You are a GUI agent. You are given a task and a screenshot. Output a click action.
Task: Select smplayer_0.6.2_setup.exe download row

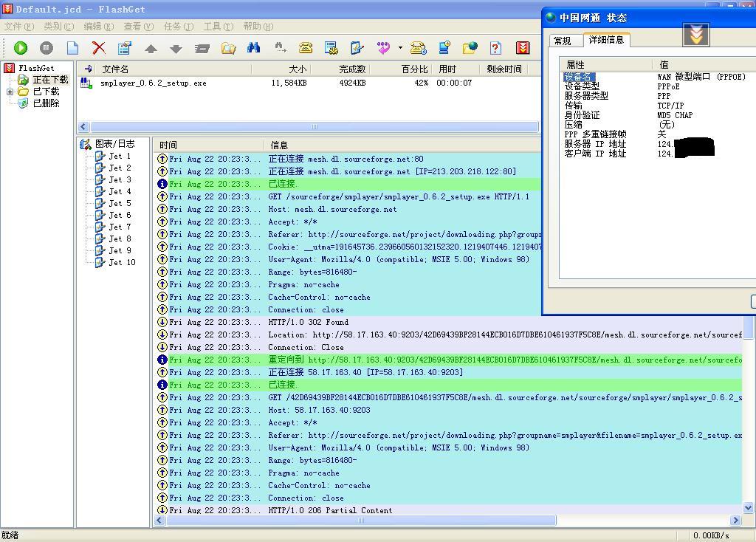tap(154, 83)
